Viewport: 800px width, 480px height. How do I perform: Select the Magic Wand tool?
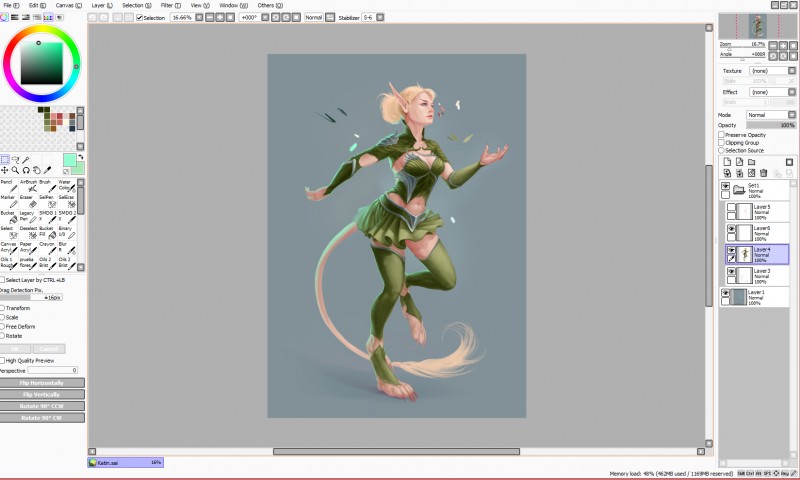click(x=26, y=160)
